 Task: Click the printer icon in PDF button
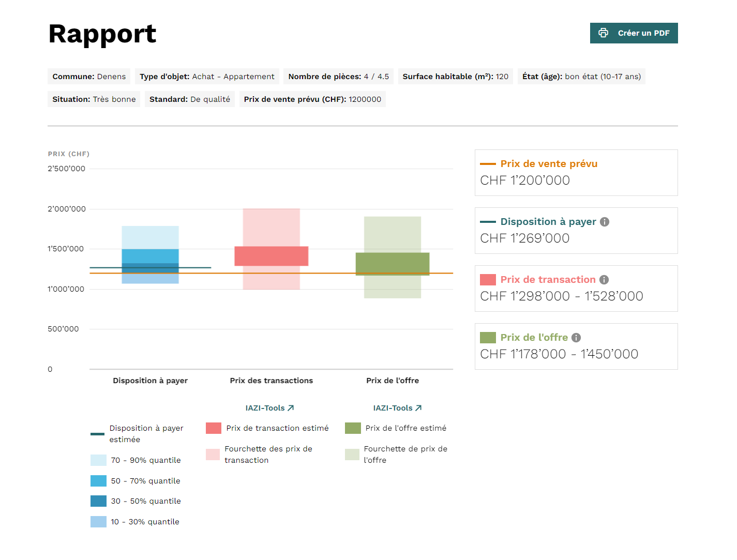coord(603,33)
